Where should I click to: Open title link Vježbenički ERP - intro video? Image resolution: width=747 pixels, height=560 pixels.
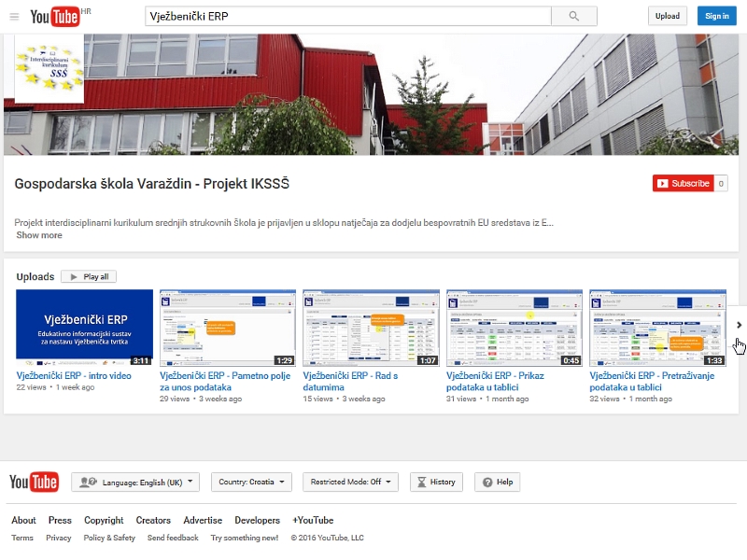click(x=74, y=376)
